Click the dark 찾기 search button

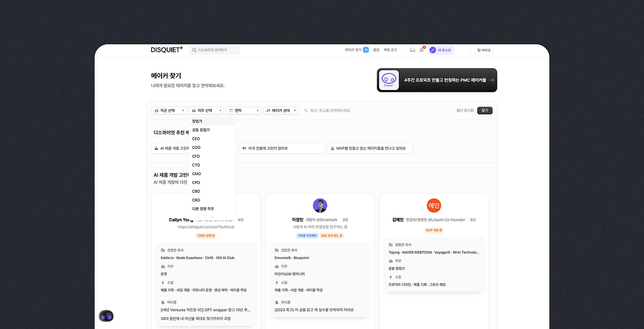[485, 111]
